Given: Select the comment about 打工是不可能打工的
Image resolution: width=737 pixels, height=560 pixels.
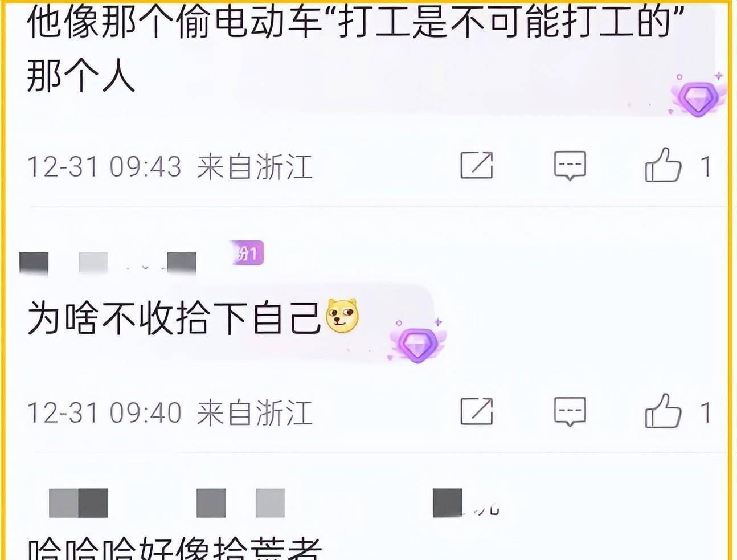Looking at the screenshot, I should (355, 50).
